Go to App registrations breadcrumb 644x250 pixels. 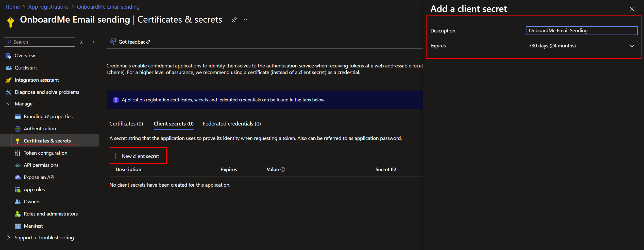48,7
